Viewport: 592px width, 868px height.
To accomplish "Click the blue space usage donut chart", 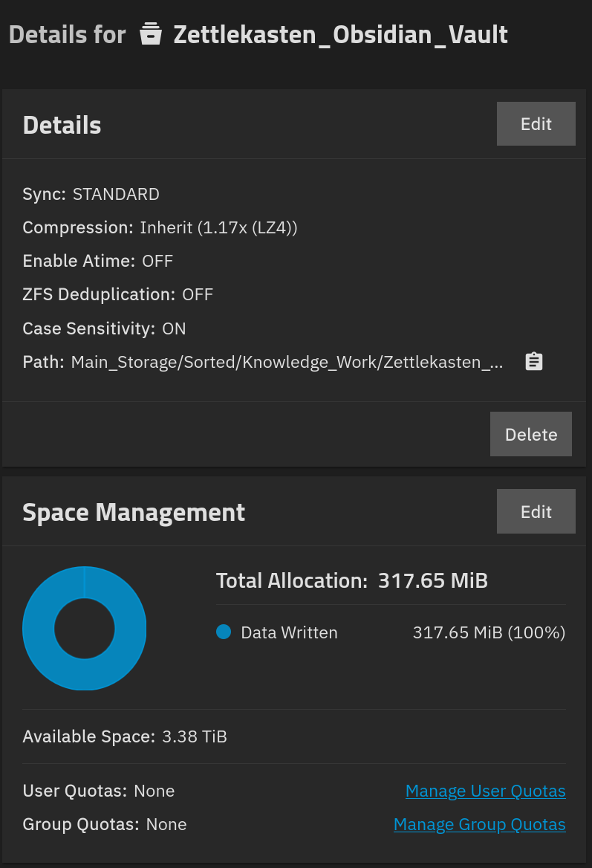I will point(84,628).
